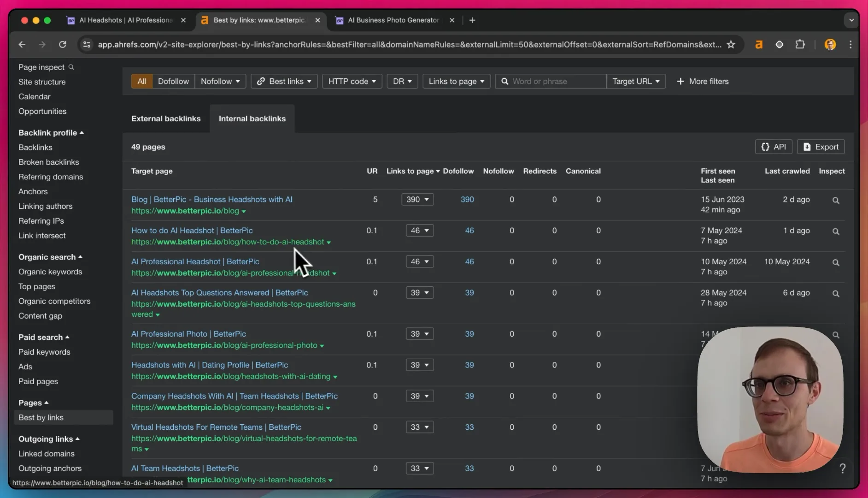Click inspect icon for How to do AI Headshot row
The image size is (868, 498).
coord(836,231)
